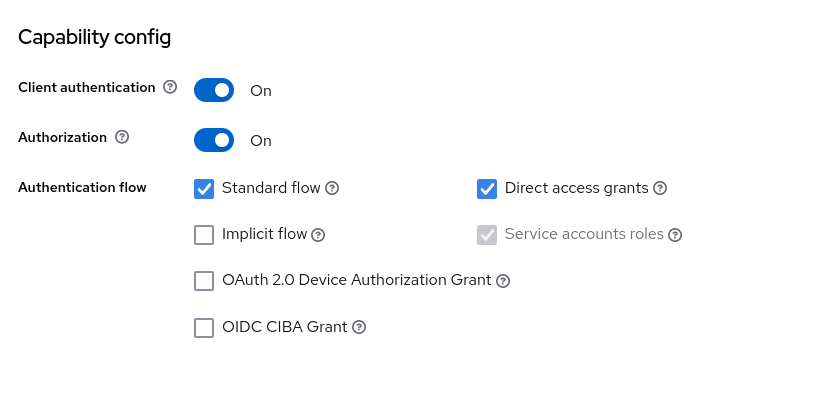Viewport: 815px width, 404px height.
Task: Click the greyed Service accounts roles checkbox
Action: [x=487, y=235]
